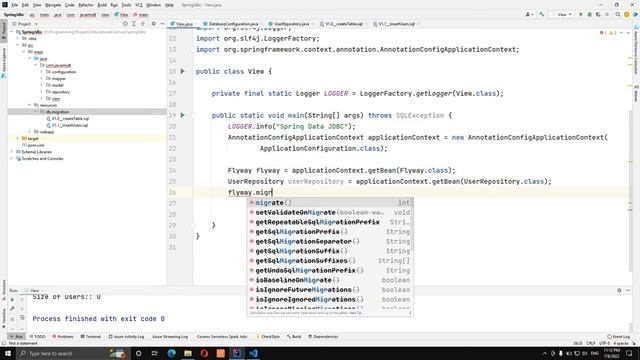Screen dimensions: 640x360
Task: Open pom.xml in the Project tree
Action: click(x=36, y=145)
